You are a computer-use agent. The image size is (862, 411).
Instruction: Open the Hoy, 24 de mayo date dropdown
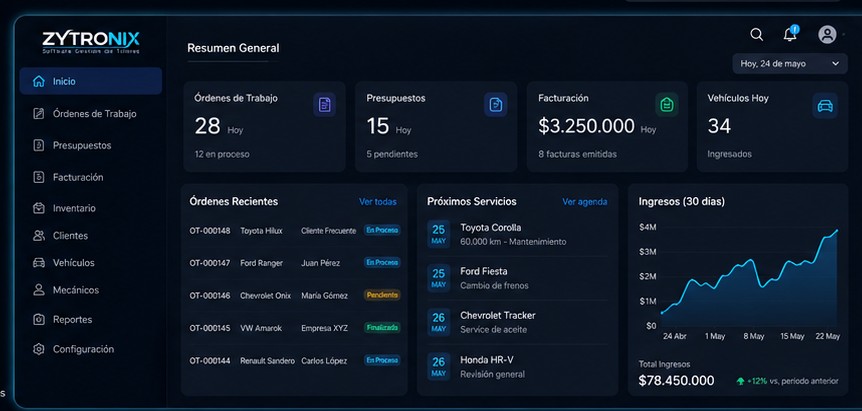point(789,64)
